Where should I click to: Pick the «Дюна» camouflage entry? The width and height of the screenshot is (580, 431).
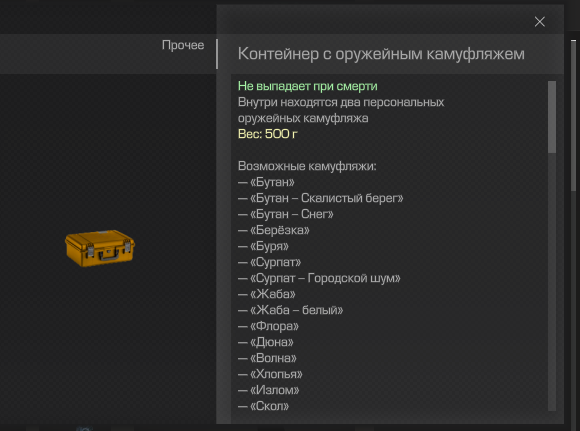(266, 342)
